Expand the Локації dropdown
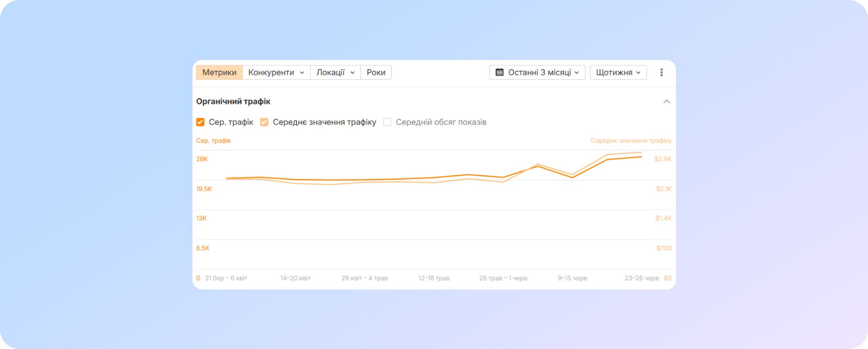 coord(335,73)
